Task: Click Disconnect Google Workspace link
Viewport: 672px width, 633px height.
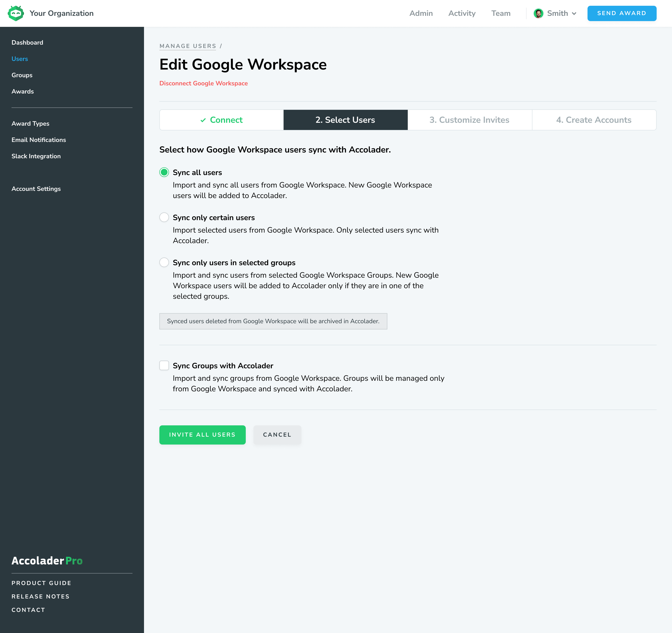Action: [204, 83]
